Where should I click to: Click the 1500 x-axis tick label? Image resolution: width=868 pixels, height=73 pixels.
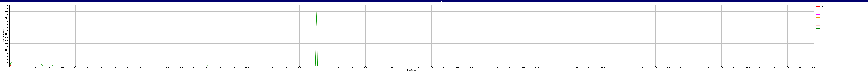click(x=207, y=68)
